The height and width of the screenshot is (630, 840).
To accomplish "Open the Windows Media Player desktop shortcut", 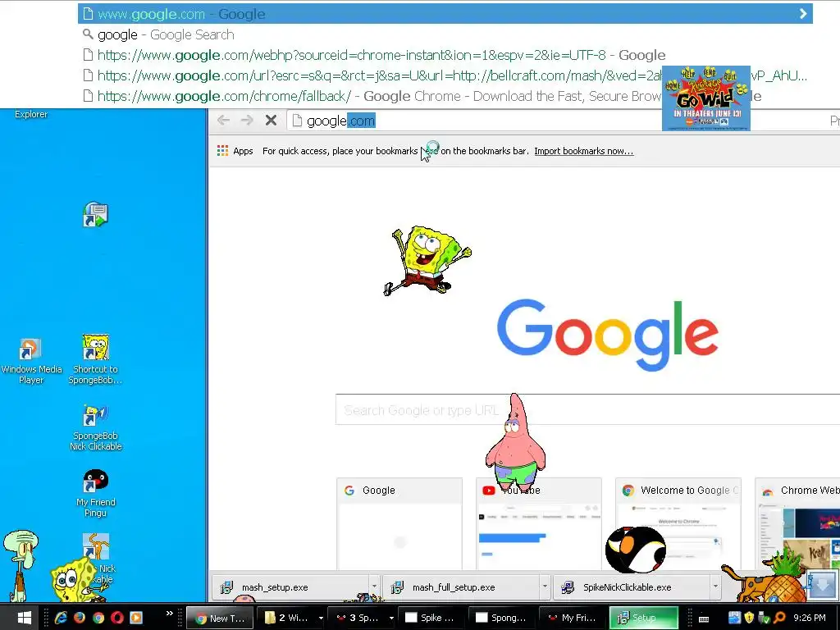I will click(31, 361).
